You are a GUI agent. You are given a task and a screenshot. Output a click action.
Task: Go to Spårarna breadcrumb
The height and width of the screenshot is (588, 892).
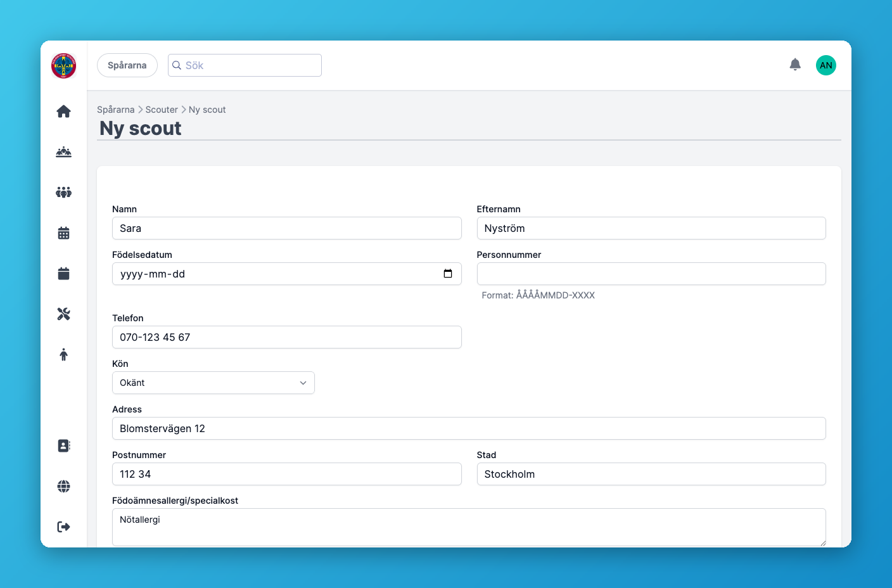[x=116, y=110]
